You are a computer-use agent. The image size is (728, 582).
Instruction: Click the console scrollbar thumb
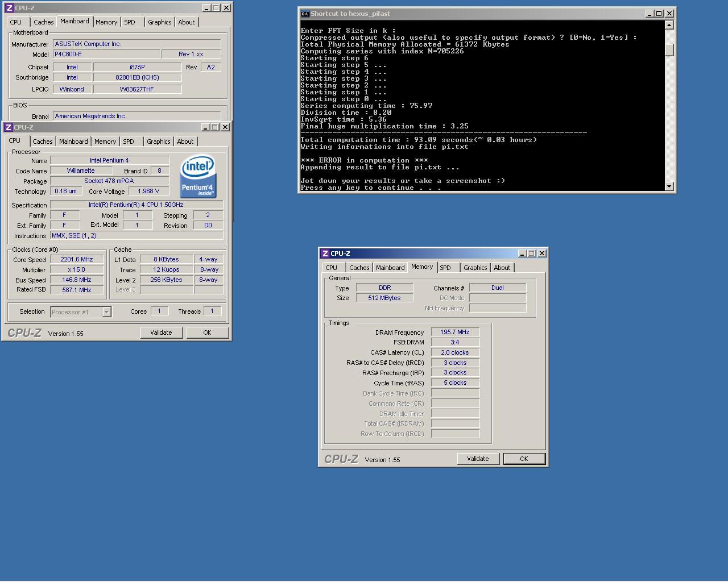pyautogui.click(x=669, y=50)
